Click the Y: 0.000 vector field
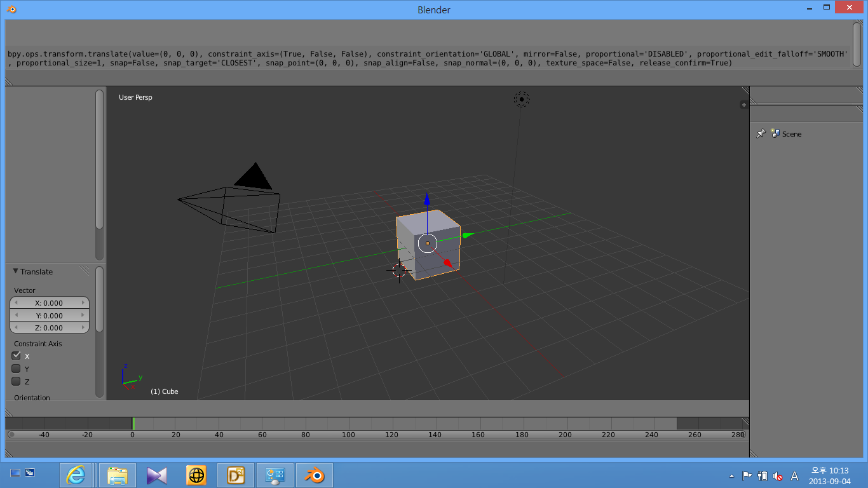 [x=50, y=315]
